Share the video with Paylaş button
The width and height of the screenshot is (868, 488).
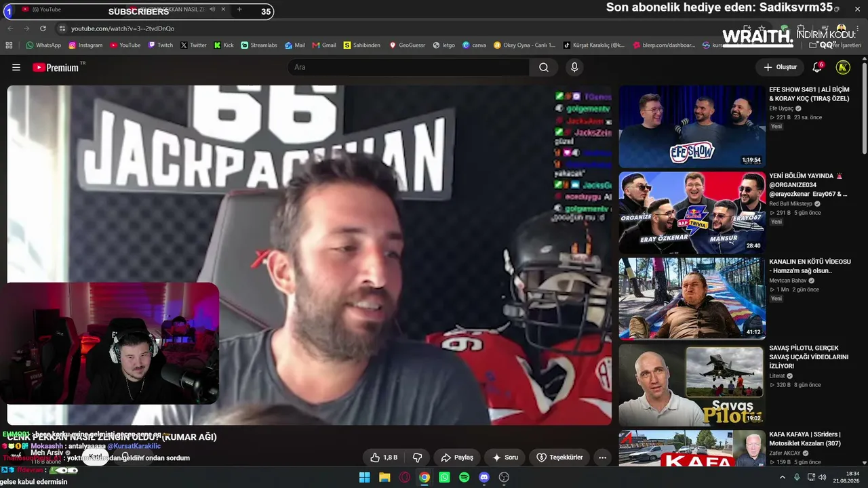click(x=457, y=457)
